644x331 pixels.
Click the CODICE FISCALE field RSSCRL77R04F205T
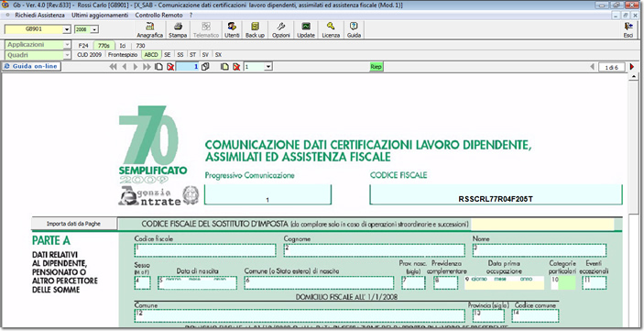(x=496, y=194)
